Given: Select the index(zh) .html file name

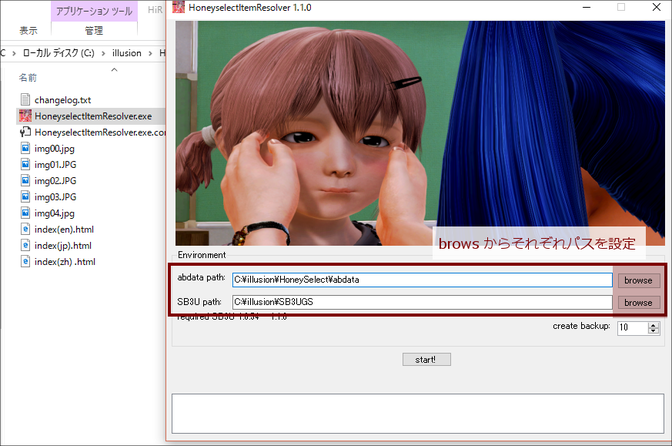Looking at the screenshot, I should (x=65, y=262).
